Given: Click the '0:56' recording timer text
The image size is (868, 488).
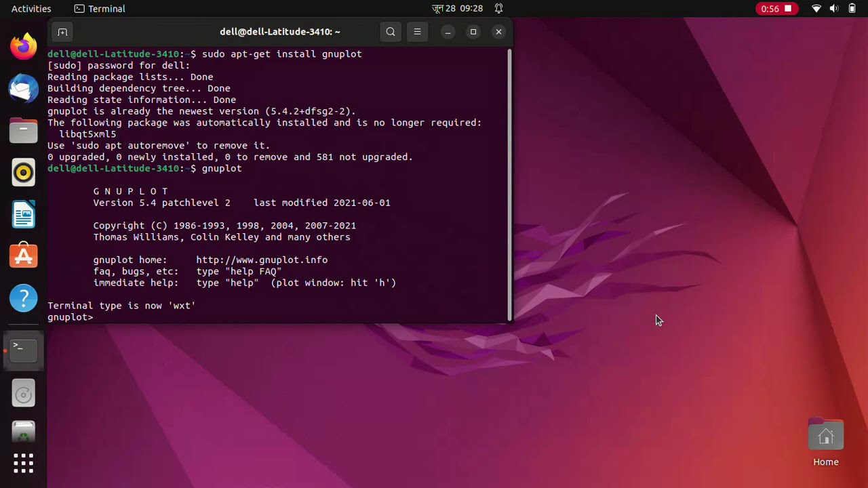Looking at the screenshot, I should tap(770, 9).
